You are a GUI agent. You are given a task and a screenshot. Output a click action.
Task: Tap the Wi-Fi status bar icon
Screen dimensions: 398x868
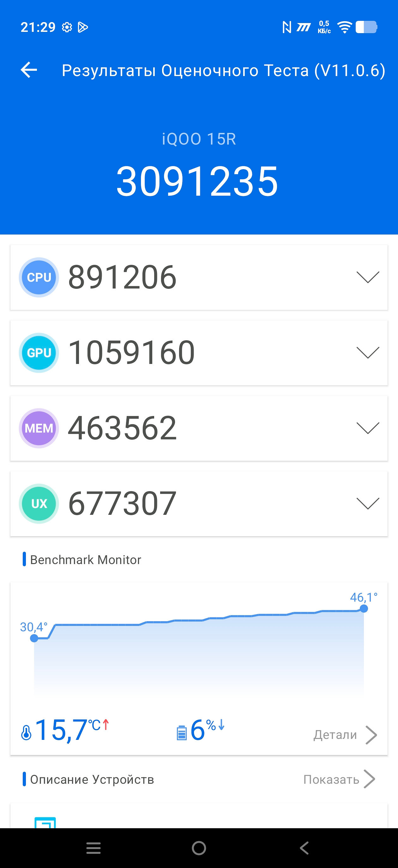[344, 27]
